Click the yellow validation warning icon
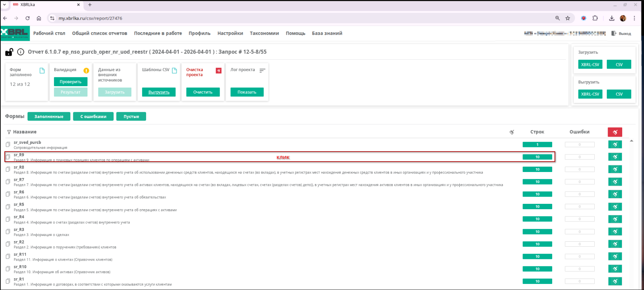The image size is (644, 290). click(86, 70)
